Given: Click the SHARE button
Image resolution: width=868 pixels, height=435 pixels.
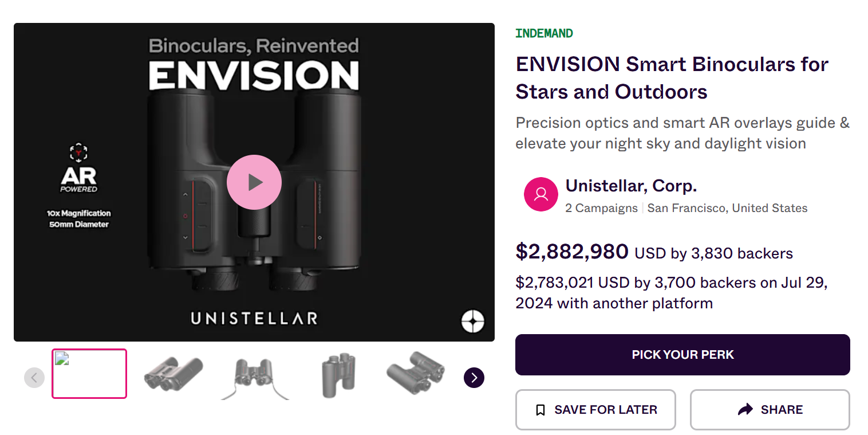Looking at the screenshot, I should [x=770, y=410].
